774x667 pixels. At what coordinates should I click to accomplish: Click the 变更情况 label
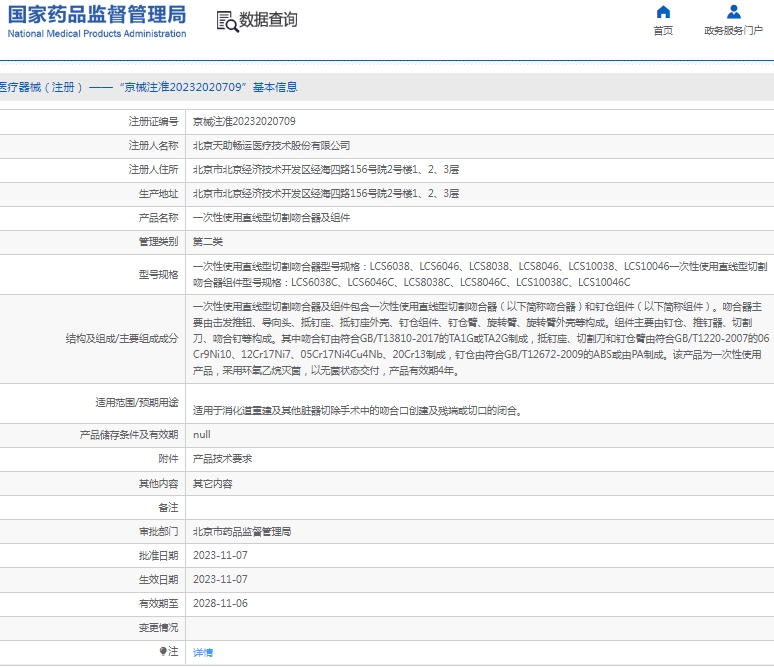coord(158,628)
